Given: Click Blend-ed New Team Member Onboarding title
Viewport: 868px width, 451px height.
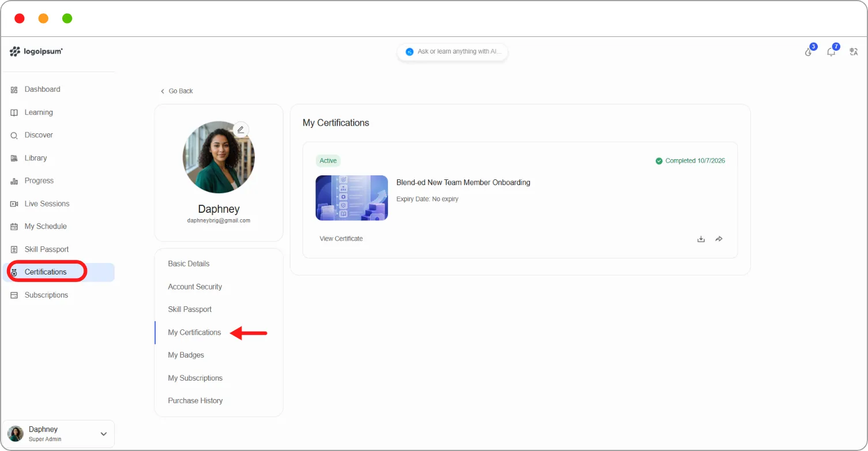Looking at the screenshot, I should pyautogui.click(x=463, y=182).
